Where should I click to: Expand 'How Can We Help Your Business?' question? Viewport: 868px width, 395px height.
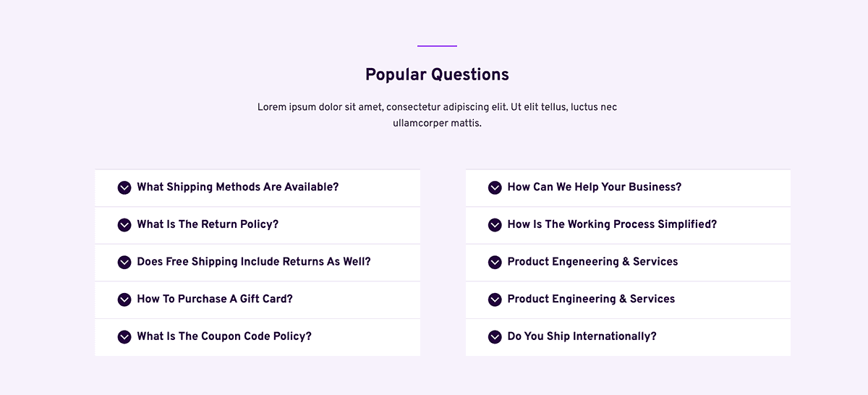pyautogui.click(x=628, y=188)
